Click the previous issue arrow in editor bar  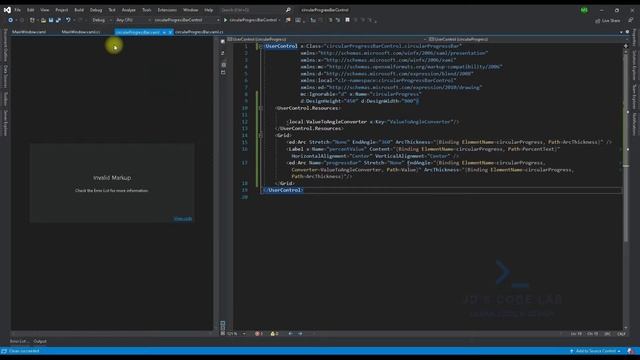(x=290, y=333)
